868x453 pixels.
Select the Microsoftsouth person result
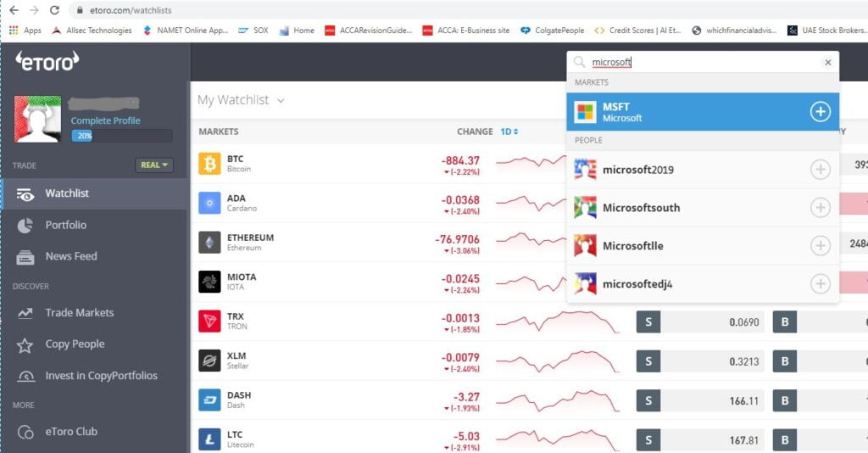tap(703, 208)
